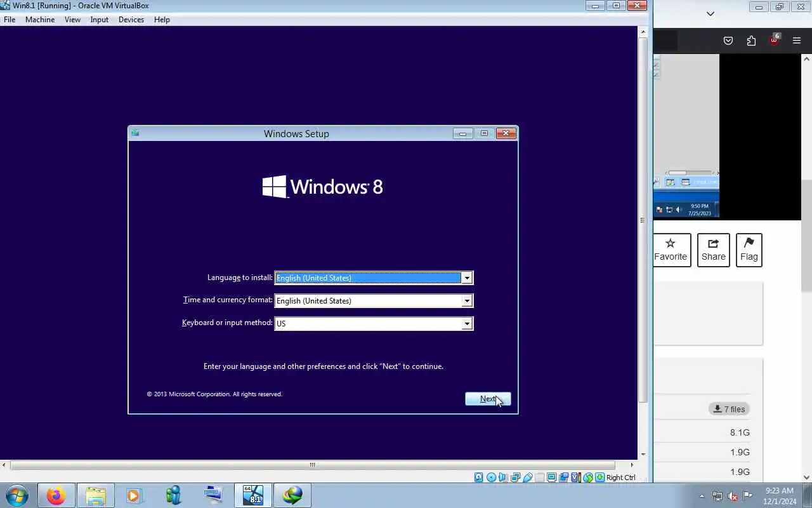812x508 pixels.
Task: Click the mouse integration icon in VirtualBox status bar
Action: pos(588,478)
